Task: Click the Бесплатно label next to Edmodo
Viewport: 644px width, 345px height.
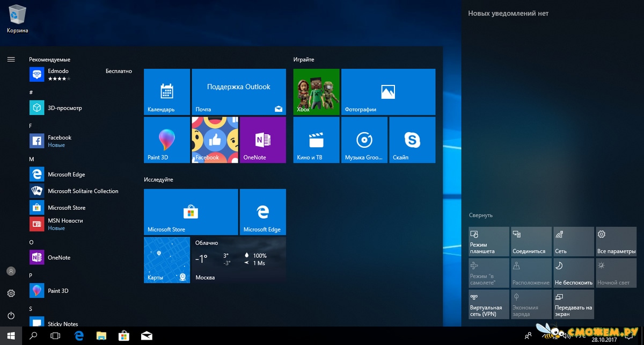Action: click(x=119, y=71)
